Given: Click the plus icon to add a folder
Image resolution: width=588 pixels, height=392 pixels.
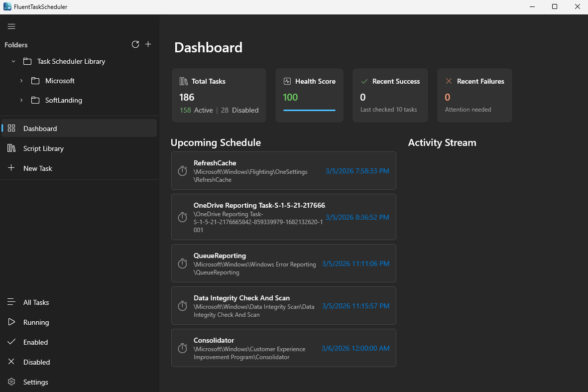Looking at the screenshot, I should click(148, 44).
